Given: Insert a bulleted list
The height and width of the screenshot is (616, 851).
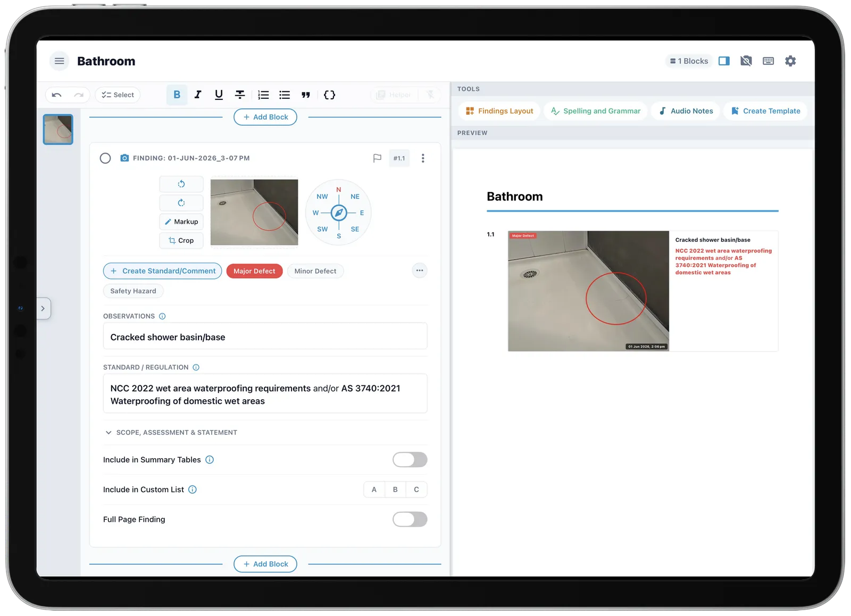Looking at the screenshot, I should click(x=285, y=95).
